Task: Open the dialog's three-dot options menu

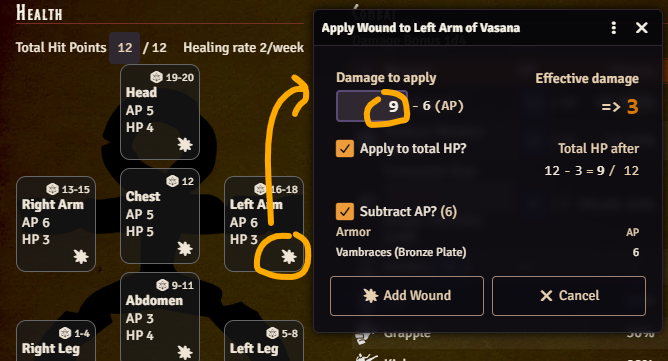Action: 613,28
